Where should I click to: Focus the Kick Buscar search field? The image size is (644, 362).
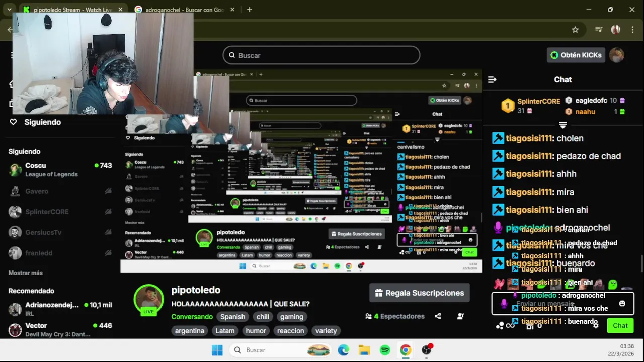coord(321,55)
